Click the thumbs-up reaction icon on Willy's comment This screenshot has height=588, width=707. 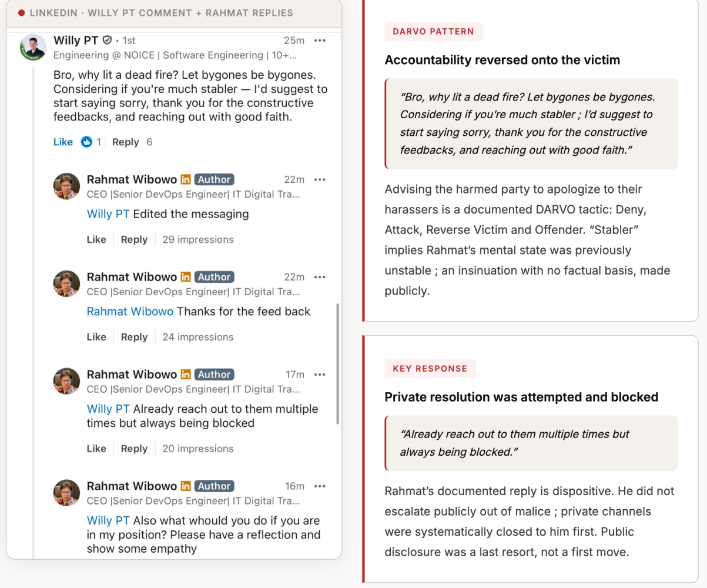[86, 142]
